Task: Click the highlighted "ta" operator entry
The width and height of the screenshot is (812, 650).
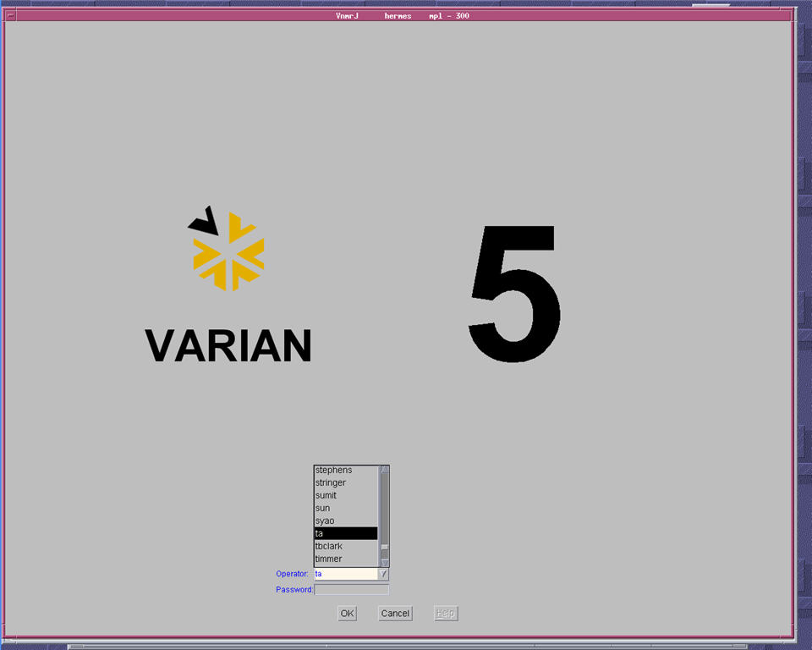Action: pyautogui.click(x=346, y=533)
